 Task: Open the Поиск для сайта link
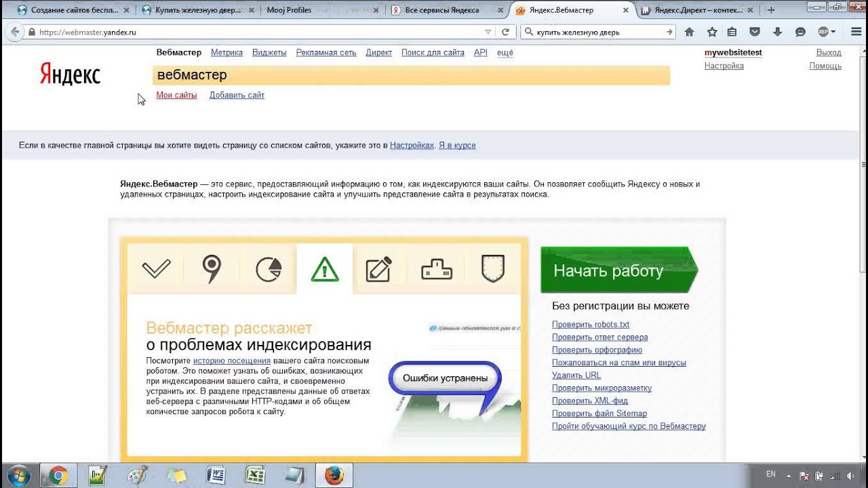coord(433,52)
